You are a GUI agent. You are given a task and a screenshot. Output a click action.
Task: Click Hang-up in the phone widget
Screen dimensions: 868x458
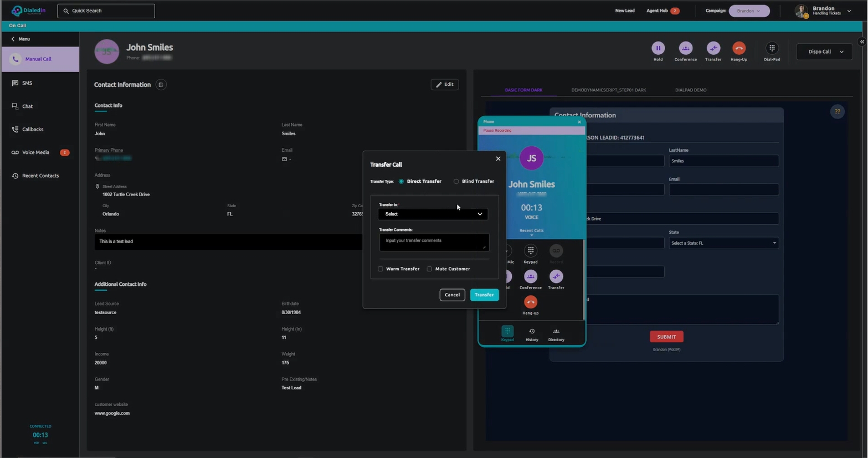[x=530, y=302]
